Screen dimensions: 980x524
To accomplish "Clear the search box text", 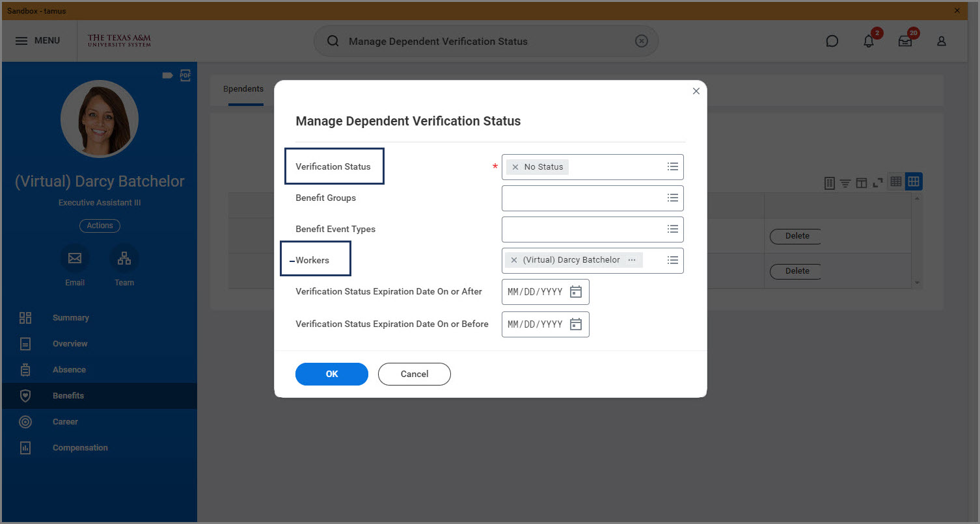I will [x=642, y=41].
